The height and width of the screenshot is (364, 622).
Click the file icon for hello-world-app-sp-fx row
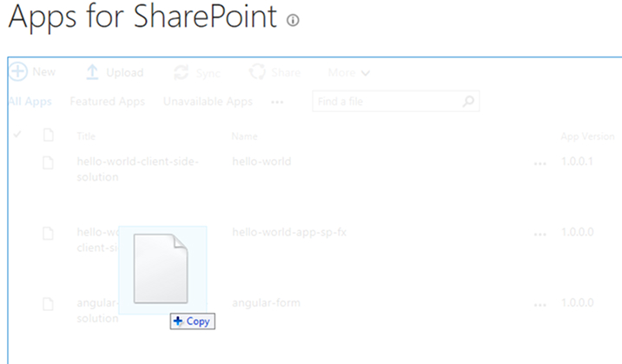click(49, 233)
